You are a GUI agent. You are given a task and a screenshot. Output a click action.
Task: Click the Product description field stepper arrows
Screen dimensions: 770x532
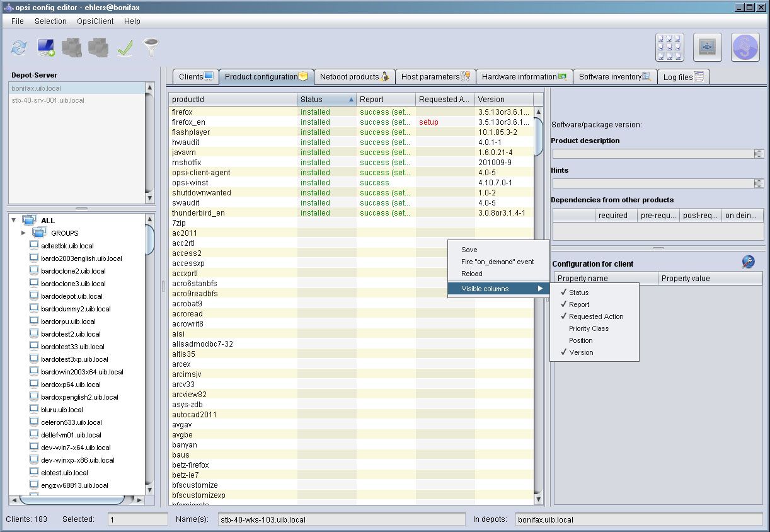point(759,154)
